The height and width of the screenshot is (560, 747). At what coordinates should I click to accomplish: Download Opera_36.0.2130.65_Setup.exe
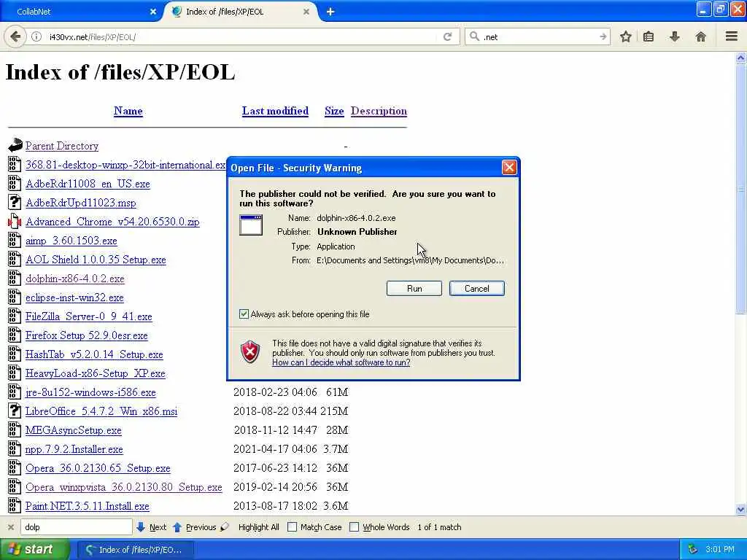(x=98, y=468)
